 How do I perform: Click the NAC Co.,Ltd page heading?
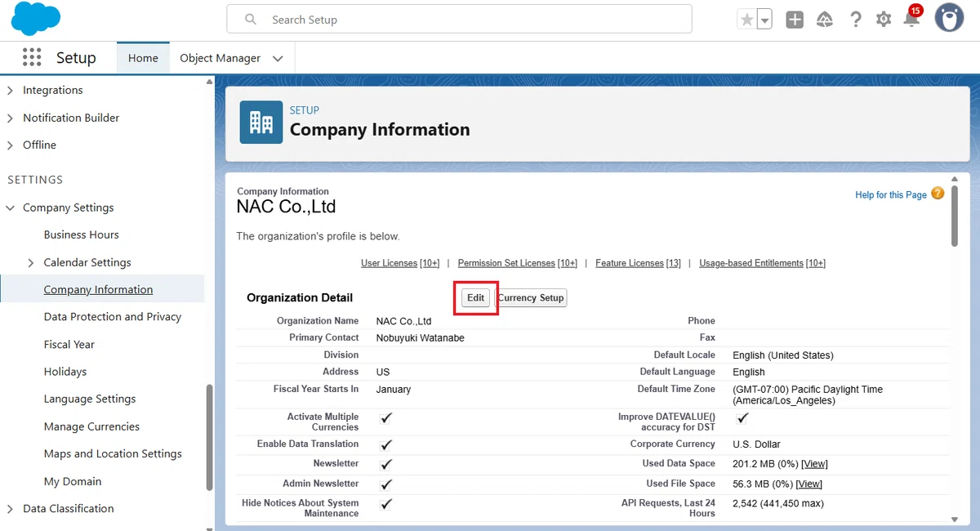coord(286,207)
